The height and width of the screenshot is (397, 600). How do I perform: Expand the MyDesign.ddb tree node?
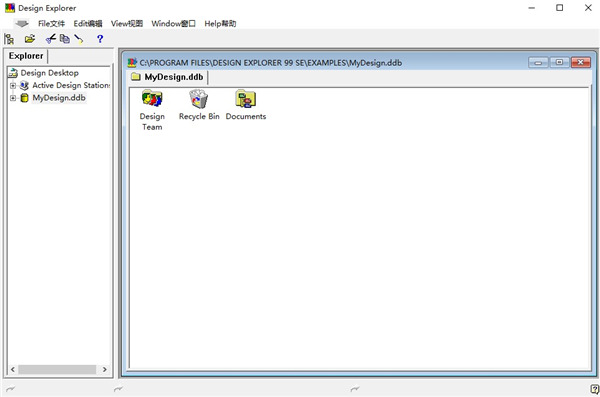coord(13,98)
